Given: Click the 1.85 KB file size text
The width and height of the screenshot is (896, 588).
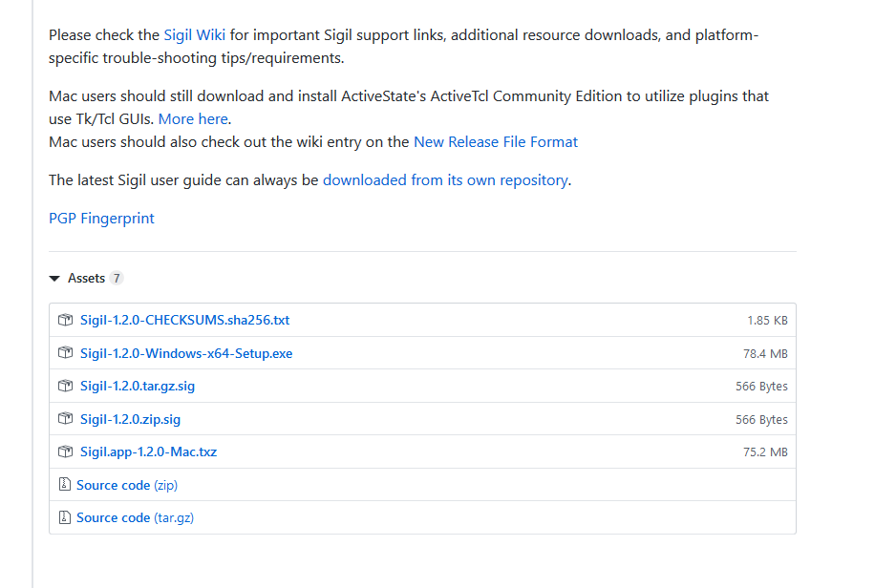Looking at the screenshot, I should [x=767, y=321].
